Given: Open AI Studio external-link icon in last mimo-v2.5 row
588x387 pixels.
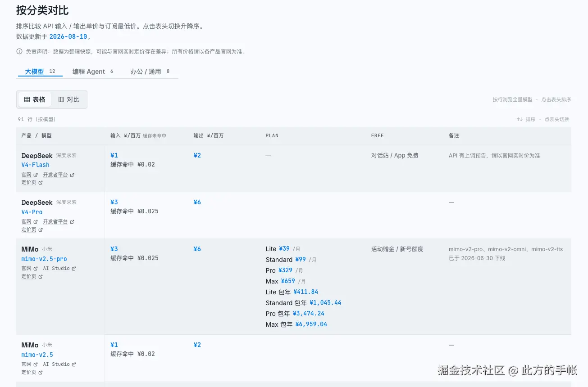Looking at the screenshot, I should point(74,364).
